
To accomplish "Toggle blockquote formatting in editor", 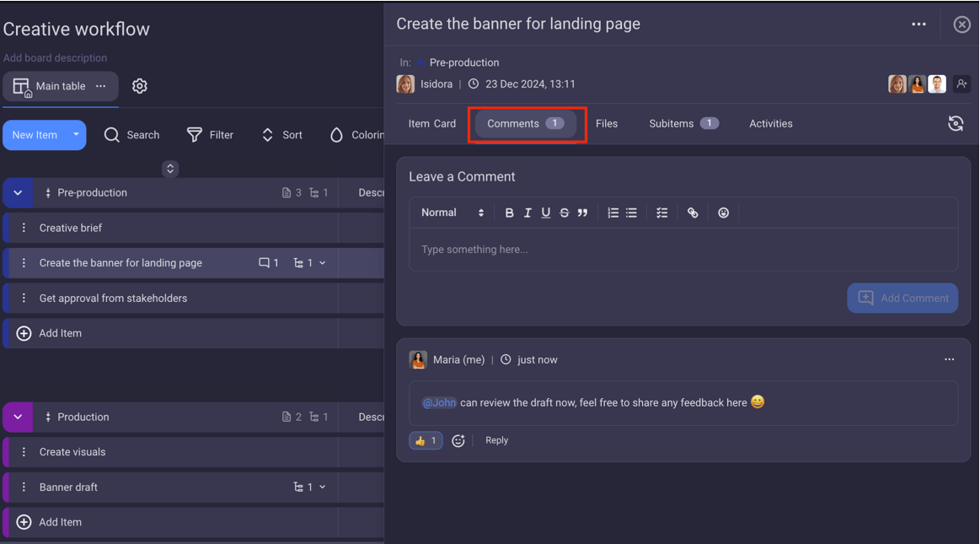I will (x=582, y=213).
